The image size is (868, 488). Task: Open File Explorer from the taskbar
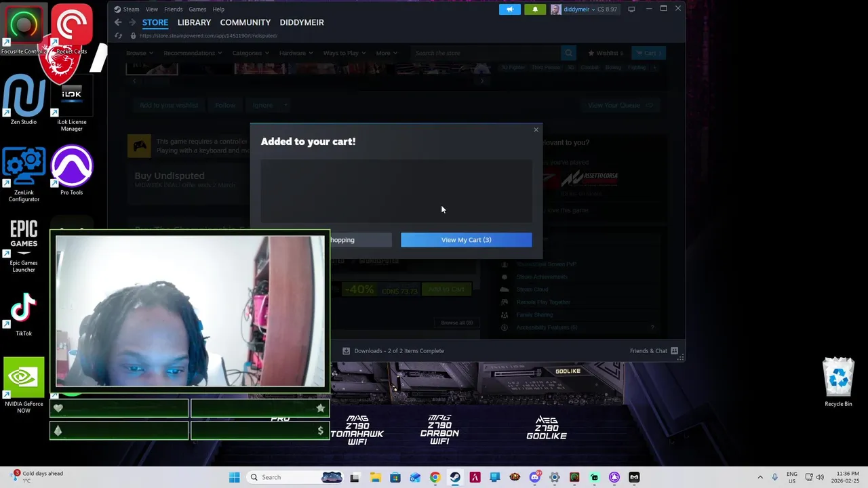[375, 477]
